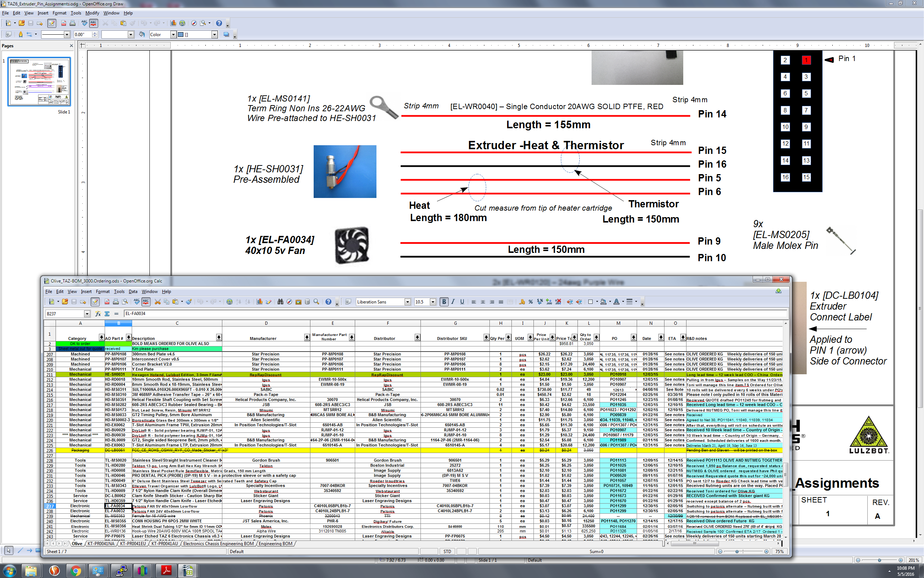Select column header H in Calc
This screenshot has width=924, height=578.
501,323
